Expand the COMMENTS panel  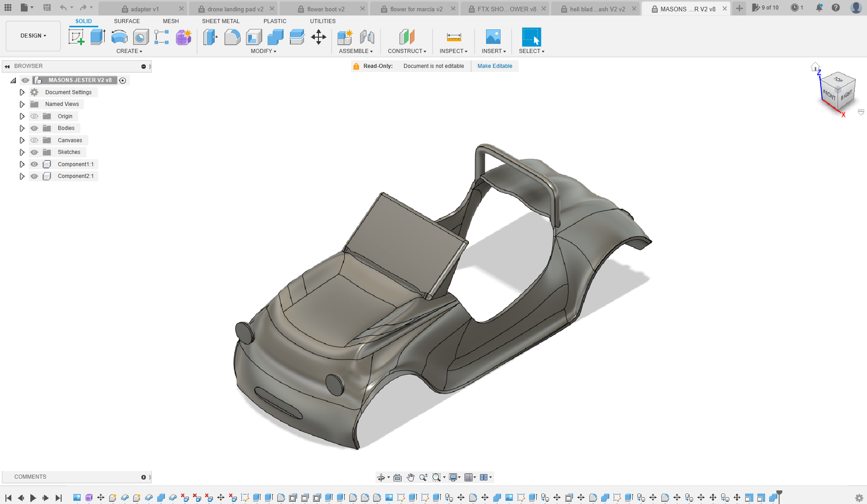pos(144,477)
